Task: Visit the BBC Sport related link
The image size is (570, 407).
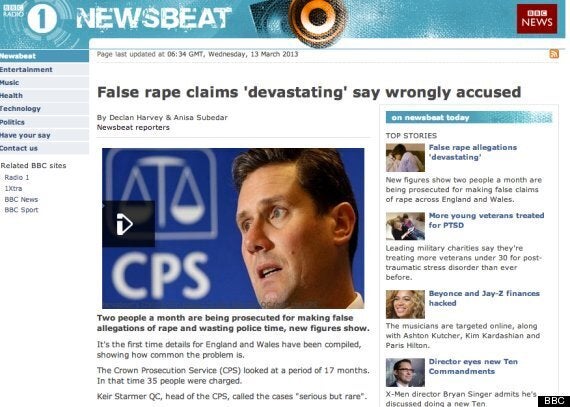Action: pos(21,210)
